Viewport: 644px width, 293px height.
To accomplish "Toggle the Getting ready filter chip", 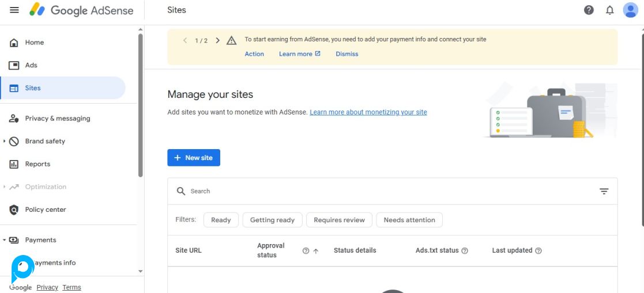I will [272, 220].
